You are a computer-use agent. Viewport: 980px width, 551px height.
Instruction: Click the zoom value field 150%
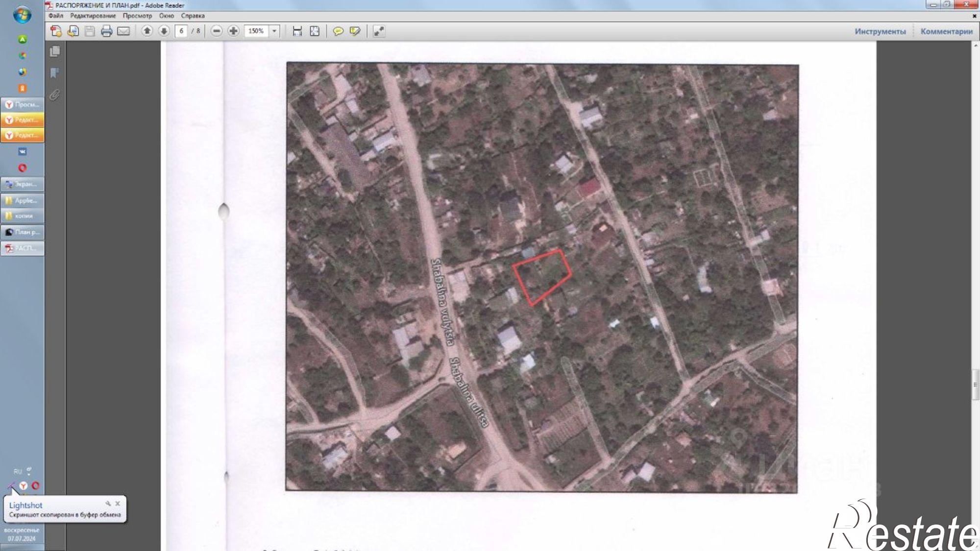(x=256, y=31)
